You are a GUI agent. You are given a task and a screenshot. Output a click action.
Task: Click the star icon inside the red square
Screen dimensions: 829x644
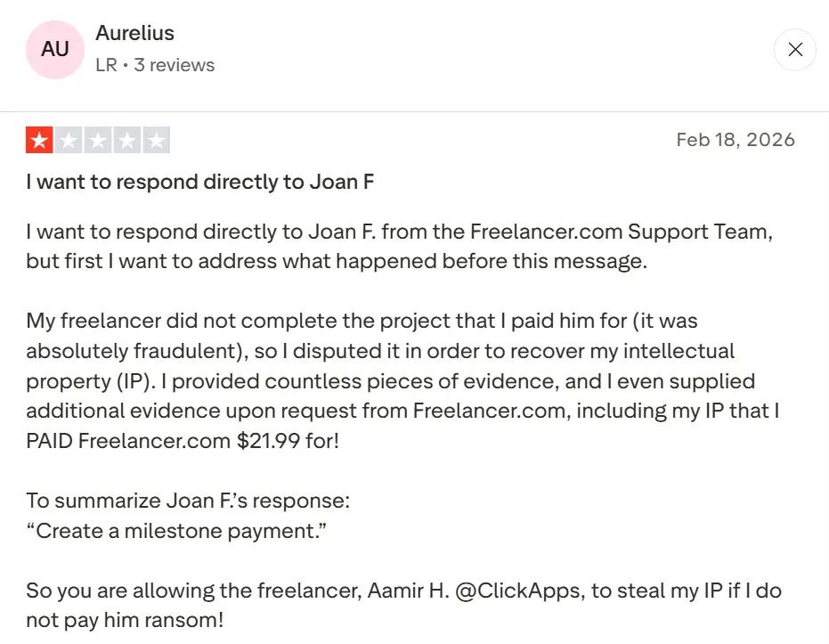(x=37, y=140)
